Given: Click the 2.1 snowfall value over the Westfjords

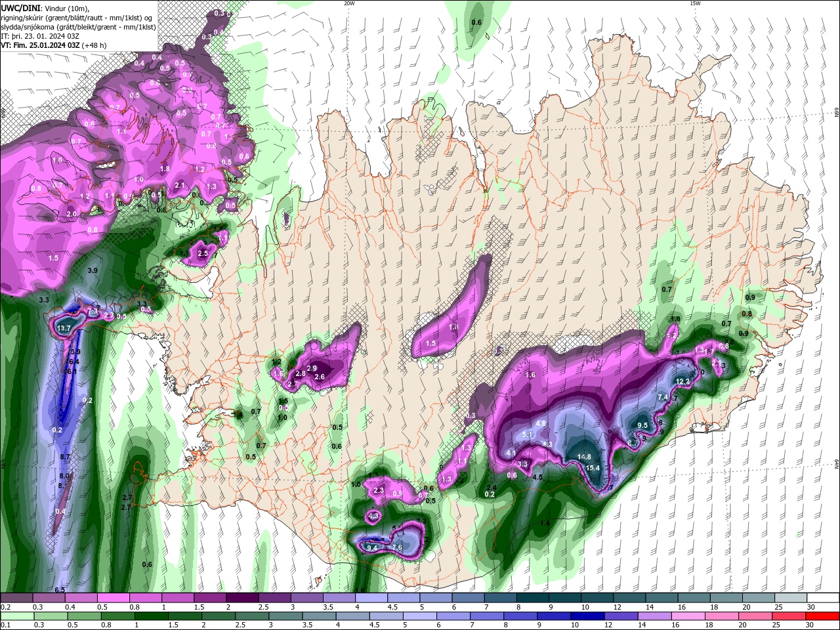Looking at the screenshot, I should click(180, 185).
